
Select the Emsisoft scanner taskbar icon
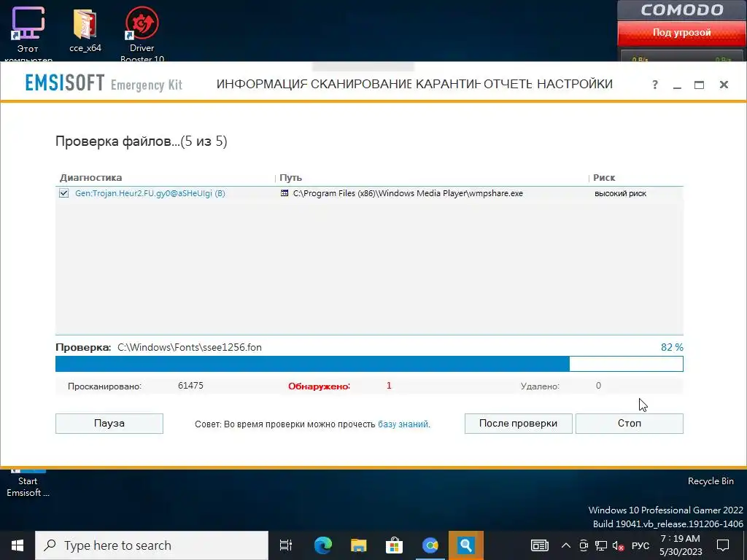[x=465, y=545]
